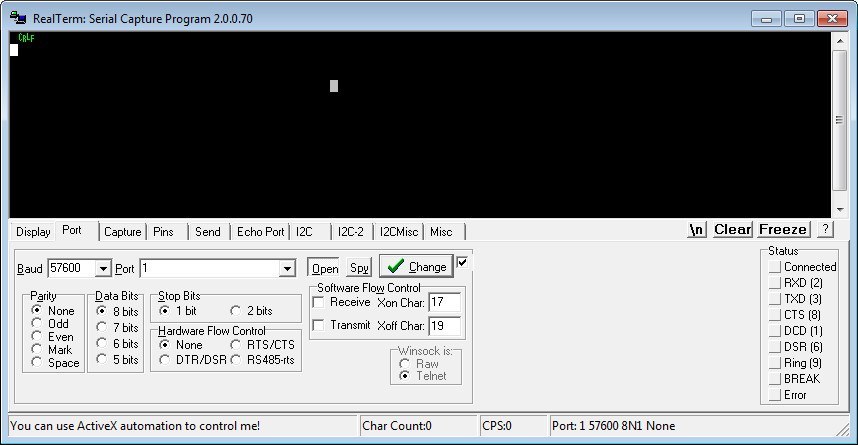Click the CTS (8) status indicator
This screenshot has height=445, width=858.
(774, 315)
